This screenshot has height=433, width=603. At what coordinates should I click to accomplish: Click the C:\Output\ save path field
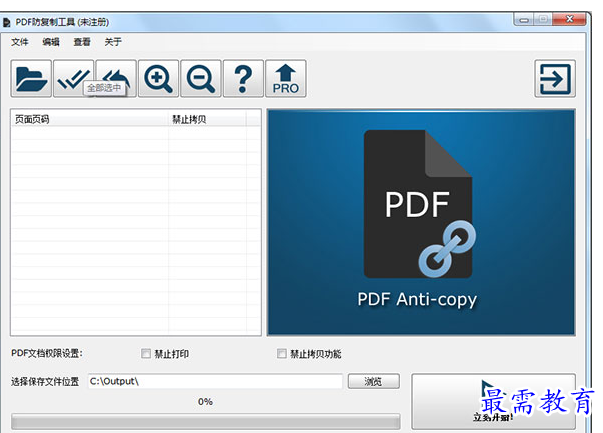pos(215,381)
